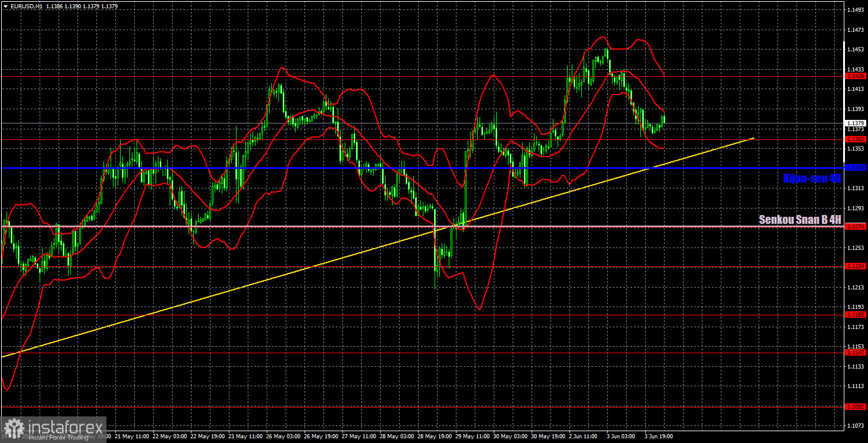Click the 1.1313 price scale value
868x443 pixels.
(x=856, y=188)
